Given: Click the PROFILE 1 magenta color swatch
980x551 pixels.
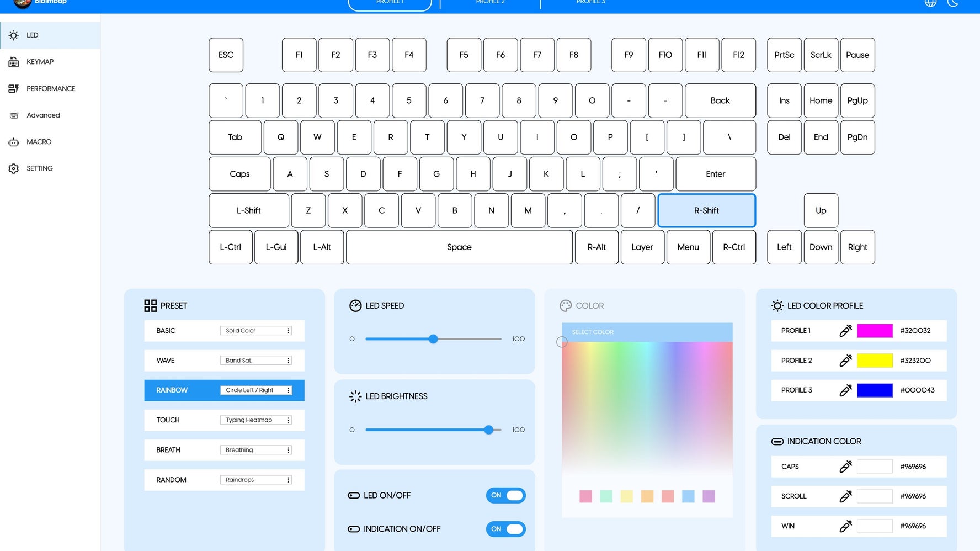Looking at the screenshot, I should (x=875, y=331).
